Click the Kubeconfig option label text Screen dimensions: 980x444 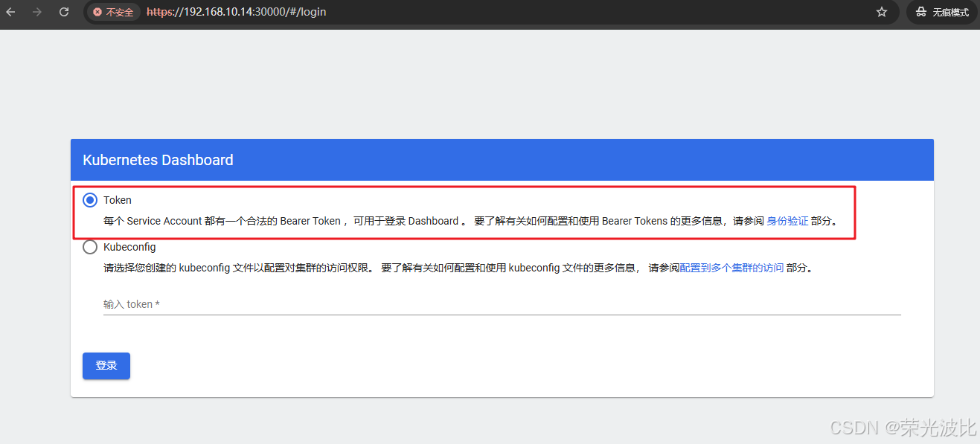point(129,247)
